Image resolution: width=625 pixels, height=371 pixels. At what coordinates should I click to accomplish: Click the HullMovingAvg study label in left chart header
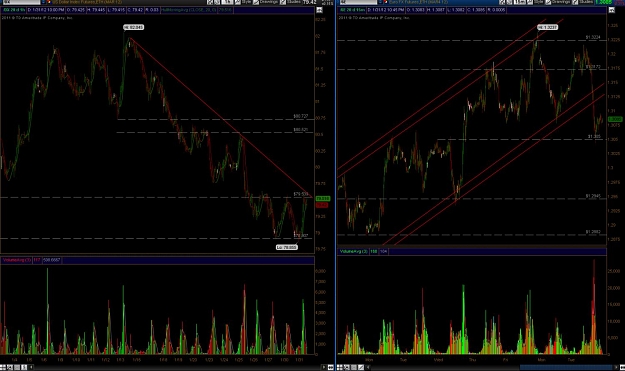click(x=189, y=10)
